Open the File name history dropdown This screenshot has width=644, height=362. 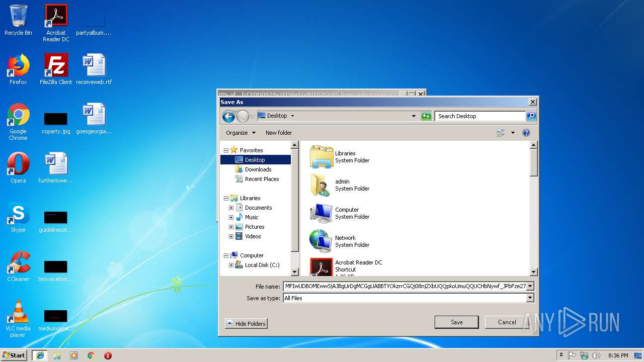point(530,287)
